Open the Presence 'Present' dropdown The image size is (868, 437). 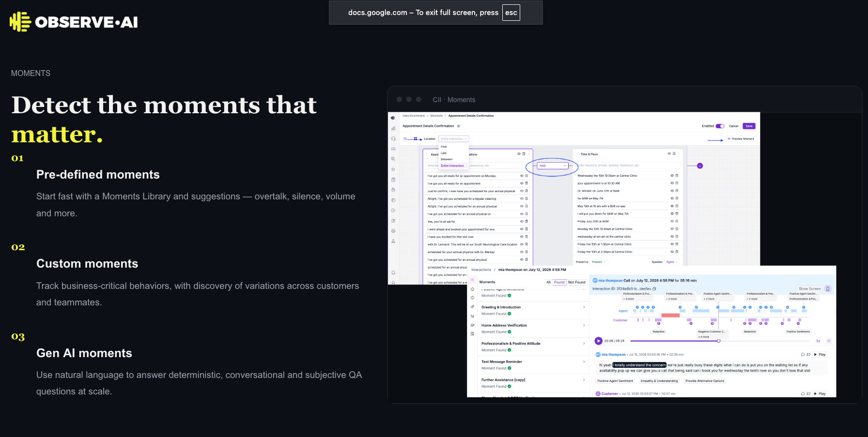coord(599,262)
